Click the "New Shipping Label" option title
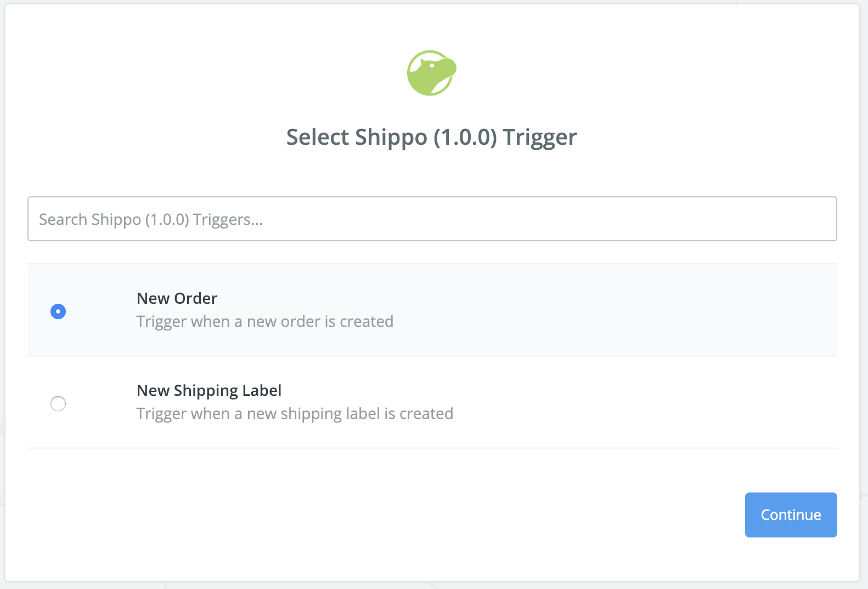 click(209, 390)
